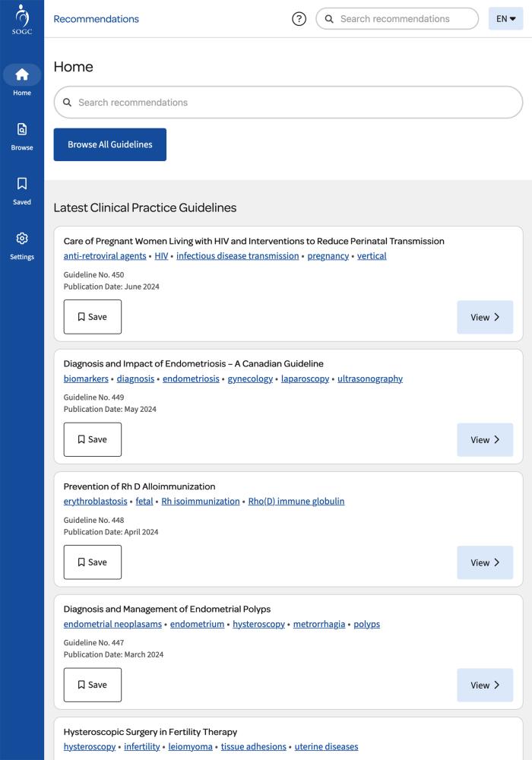The image size is (532, 760).
Task: View the Endometrial Polyps guideline
Action: point(485,685)
